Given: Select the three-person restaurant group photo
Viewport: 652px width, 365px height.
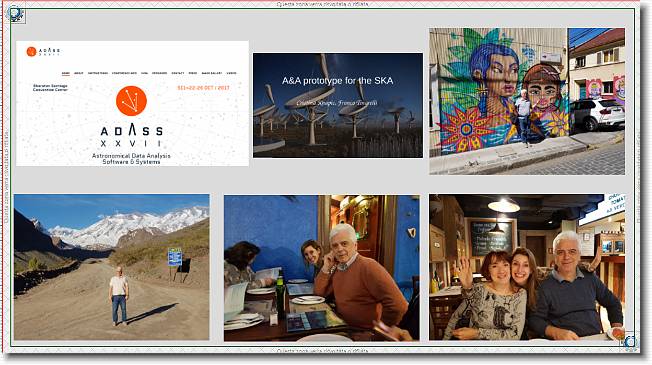Looking at the screenshot, I should click(x=527, y=267).
